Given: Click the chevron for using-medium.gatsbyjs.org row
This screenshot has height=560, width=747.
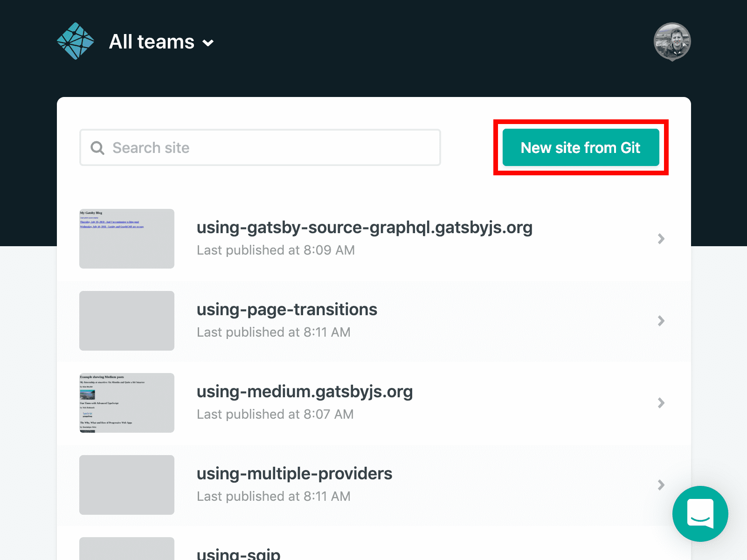Looking at the screenshot, I should click(x=661, y=403).
